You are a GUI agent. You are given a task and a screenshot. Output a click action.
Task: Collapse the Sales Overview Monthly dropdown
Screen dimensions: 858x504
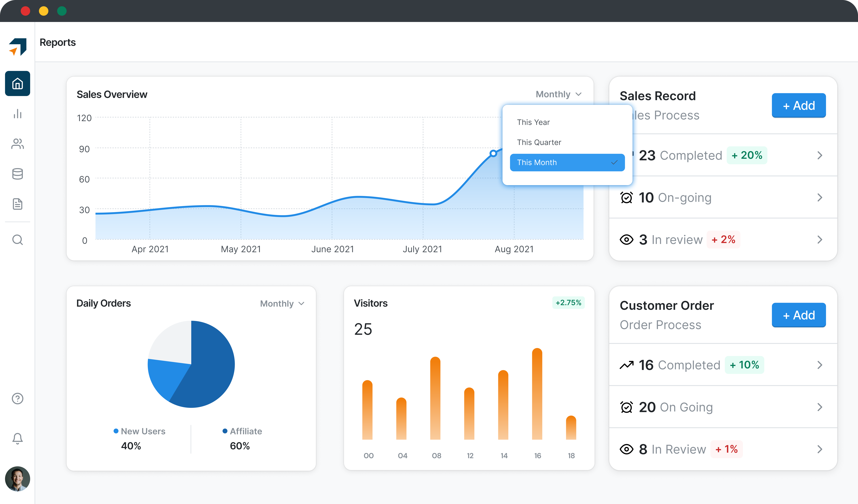pyautogui.click(x=559, y=94)
